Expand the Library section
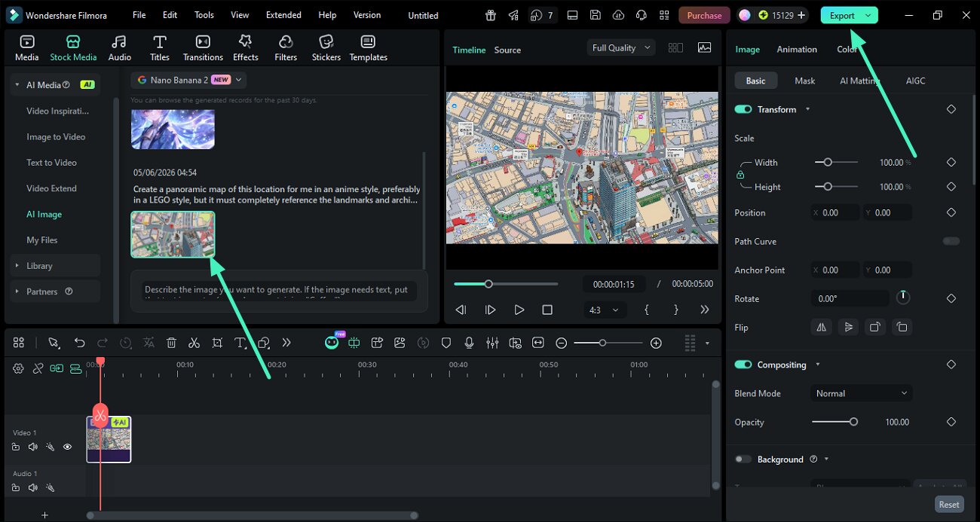This screenshot has width=980, height=522. 17,266
